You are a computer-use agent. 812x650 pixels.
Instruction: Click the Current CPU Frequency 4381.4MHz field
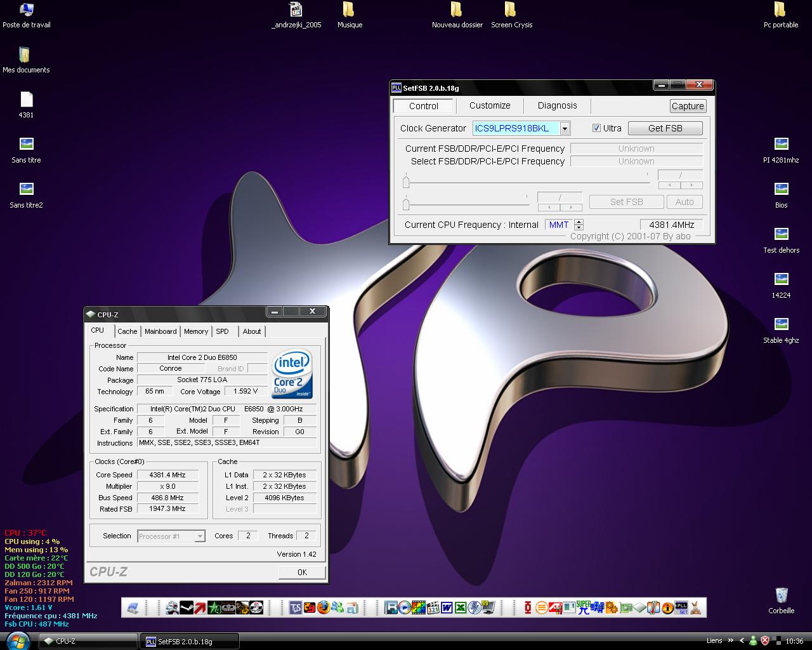pyautogui.click(x=671, y=225)
